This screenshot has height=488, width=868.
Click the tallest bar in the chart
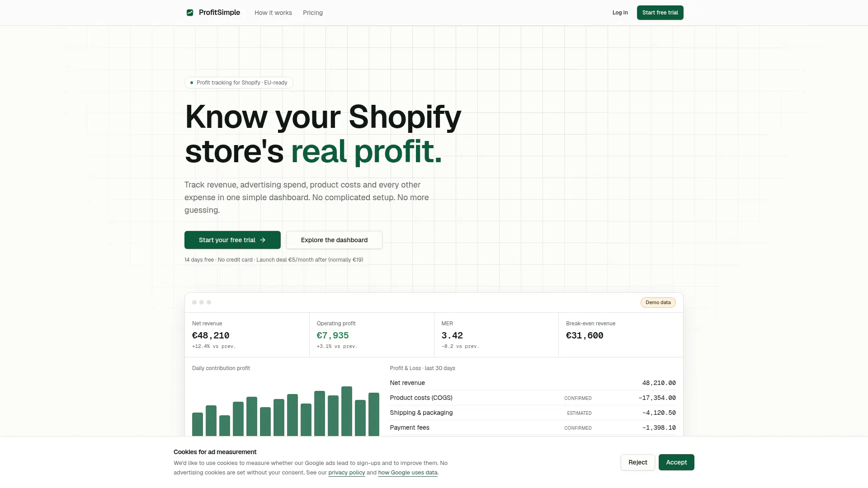(x=347, y=411)
